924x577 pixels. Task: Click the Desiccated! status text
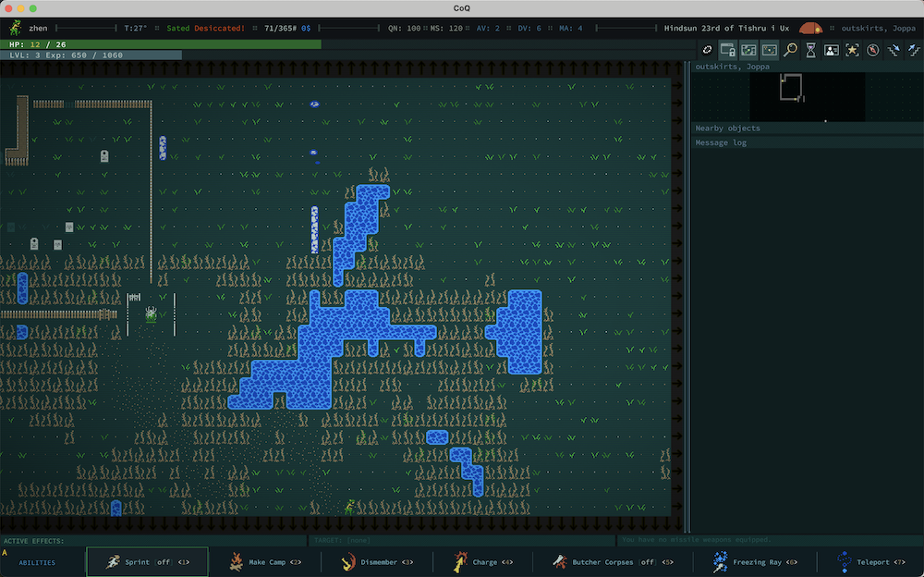(x=219, y=28)
